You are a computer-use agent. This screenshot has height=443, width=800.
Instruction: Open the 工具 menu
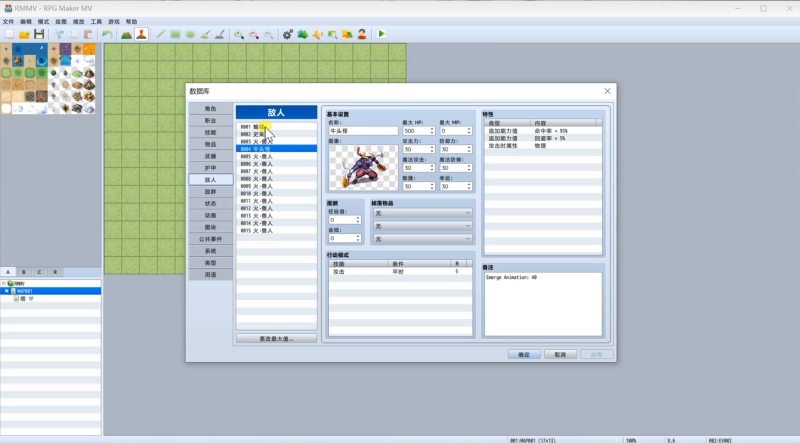tap(96, 21)
